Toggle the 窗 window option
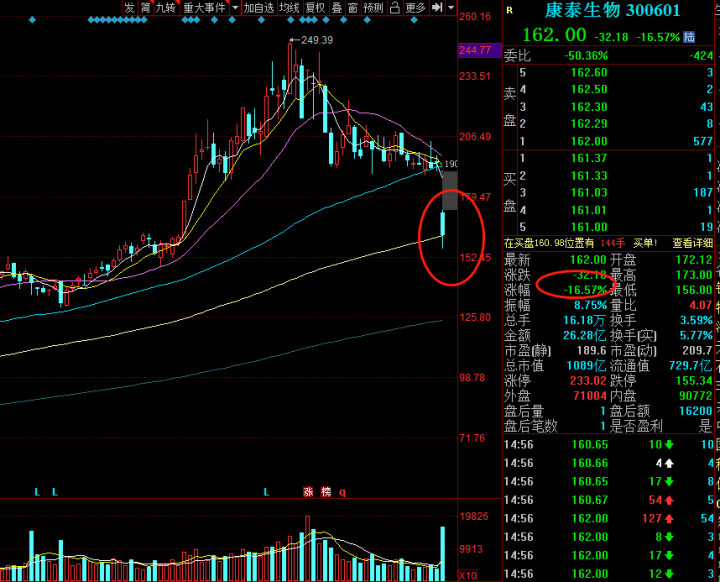The image size is (720, 582). click(x=352, y=7)
